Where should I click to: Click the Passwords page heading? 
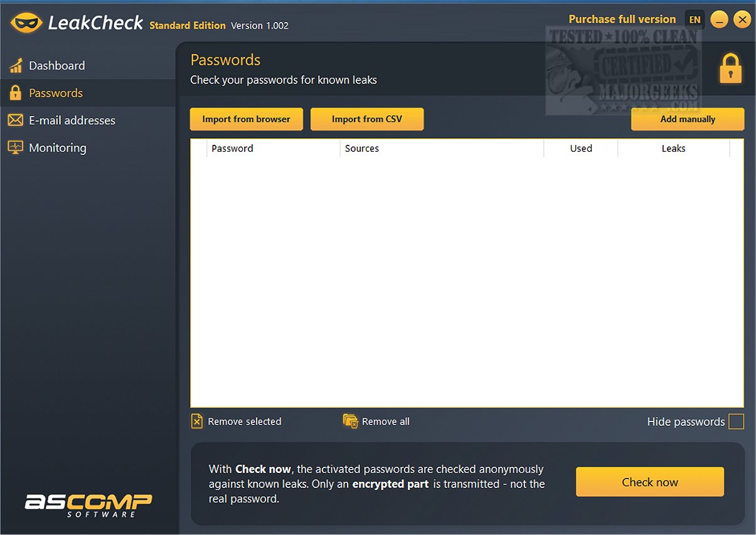(x=225, y=60)
